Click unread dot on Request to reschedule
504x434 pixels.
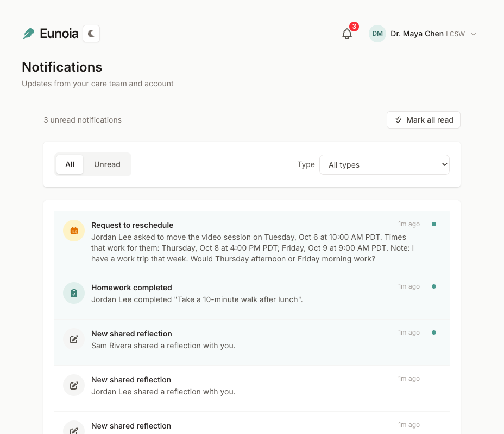[434, 224]
